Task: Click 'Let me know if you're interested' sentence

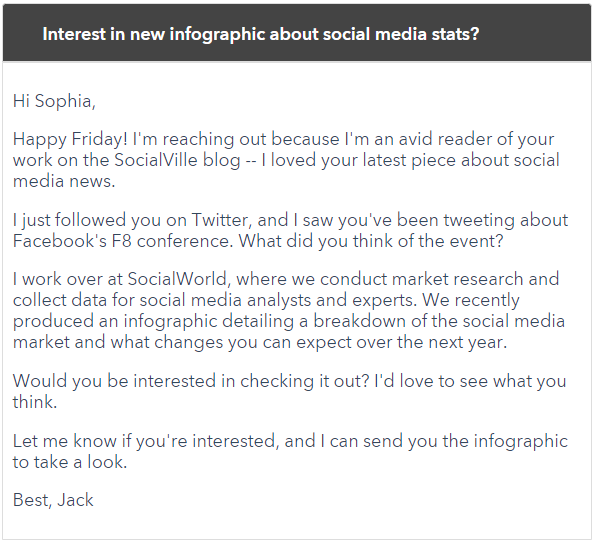Action: tap(144, 441)
